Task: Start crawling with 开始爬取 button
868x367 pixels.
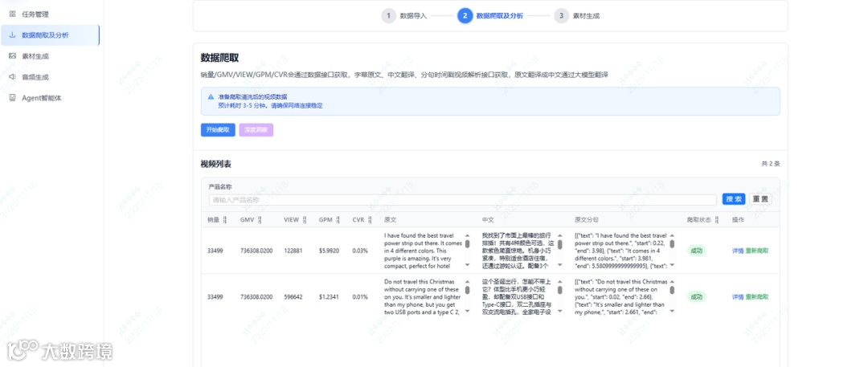Action: (x=217, y=130)
